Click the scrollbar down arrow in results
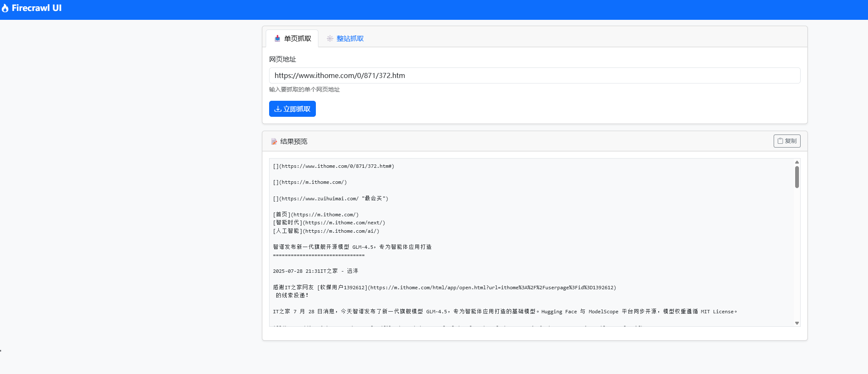Viewport: 868px width, 374px height. click(797, 323)
